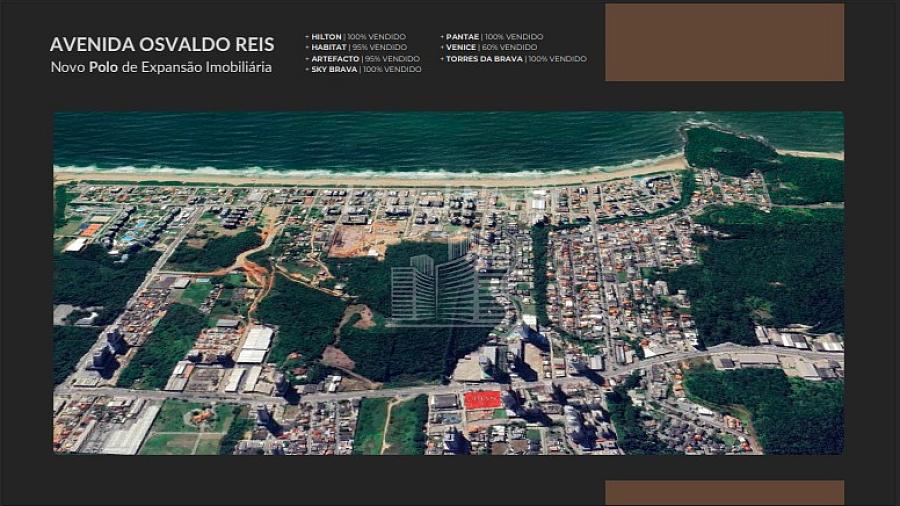The width and height of the screenshot is (900, 506).
Task: Click the forested headland at the beach's end
Action: [x=730, y=149]
